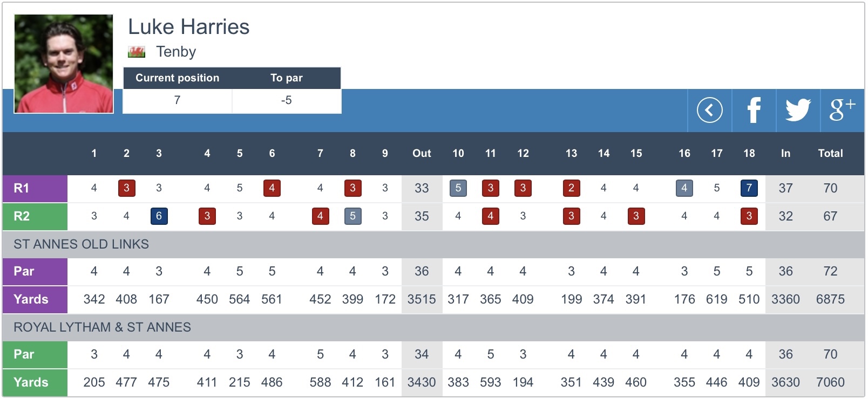Click the Current position column header
The image size is (868, 399).
tap(177, 78)
